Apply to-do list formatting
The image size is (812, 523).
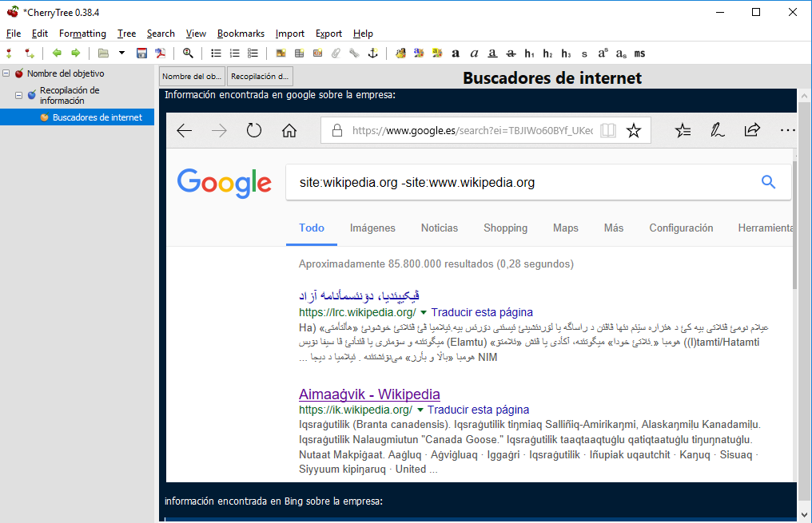(x=253, y=53)
